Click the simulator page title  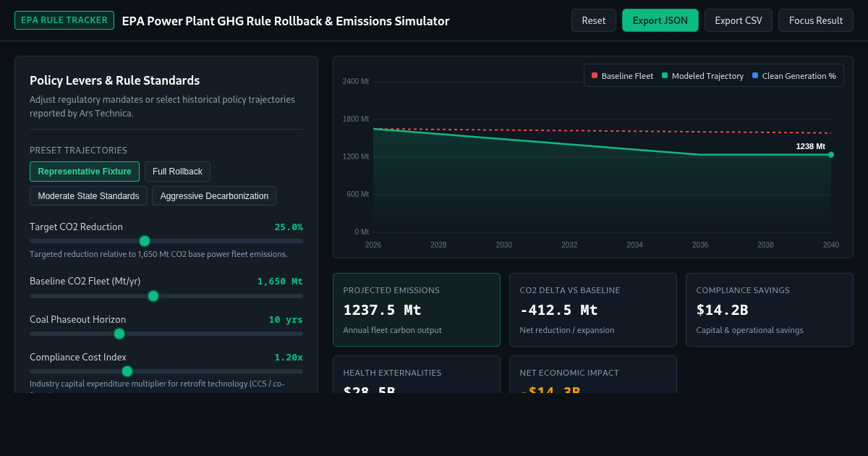pos(286,21)
